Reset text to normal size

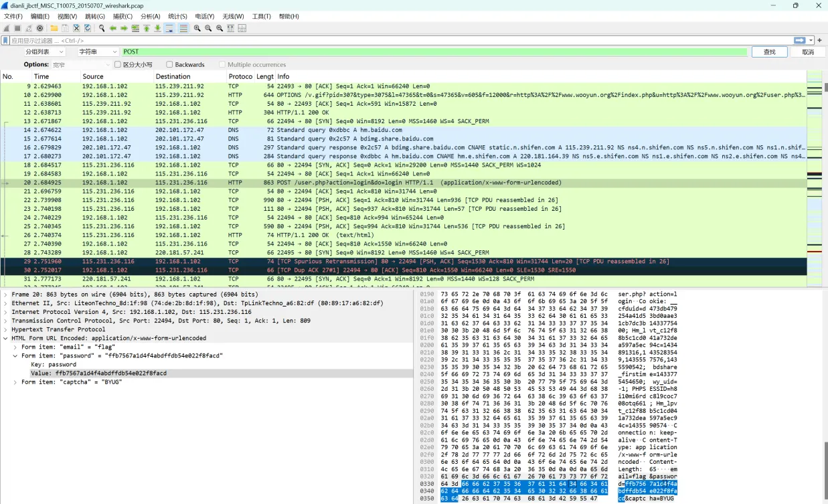[220, 28]
